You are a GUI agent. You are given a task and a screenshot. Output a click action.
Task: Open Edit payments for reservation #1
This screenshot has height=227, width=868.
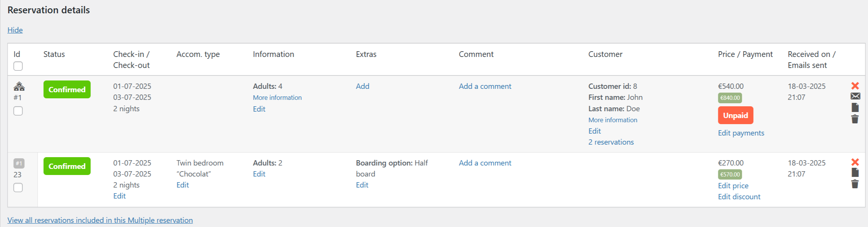pos(741,133)
